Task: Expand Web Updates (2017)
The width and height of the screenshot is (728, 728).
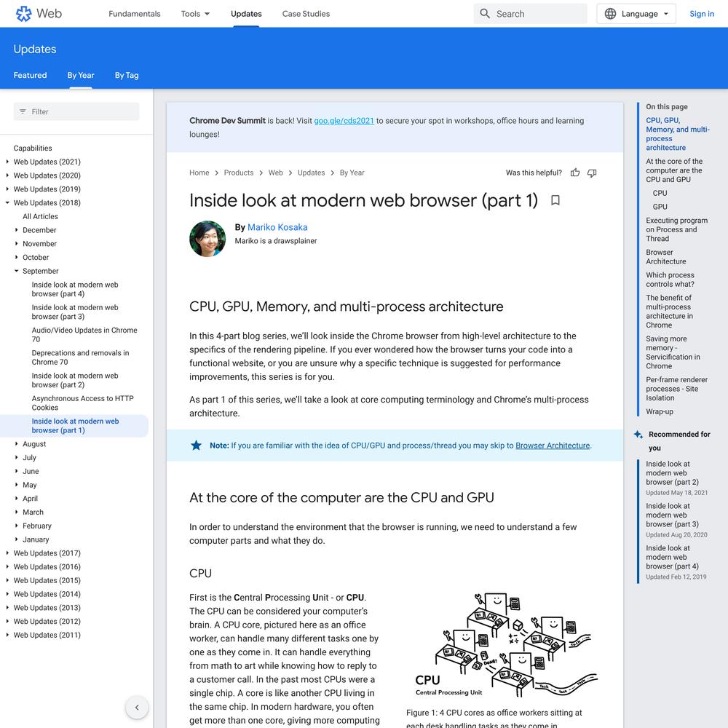Action: (x=7, y=553)
